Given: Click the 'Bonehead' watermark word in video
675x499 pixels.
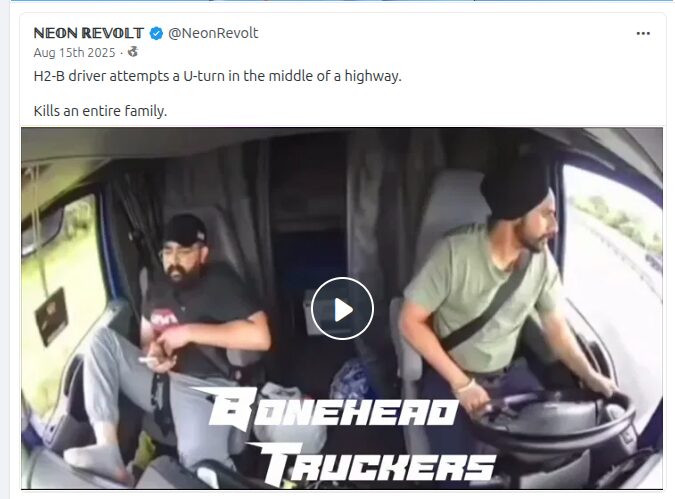Looking at the screenshot, I should 325,407.
